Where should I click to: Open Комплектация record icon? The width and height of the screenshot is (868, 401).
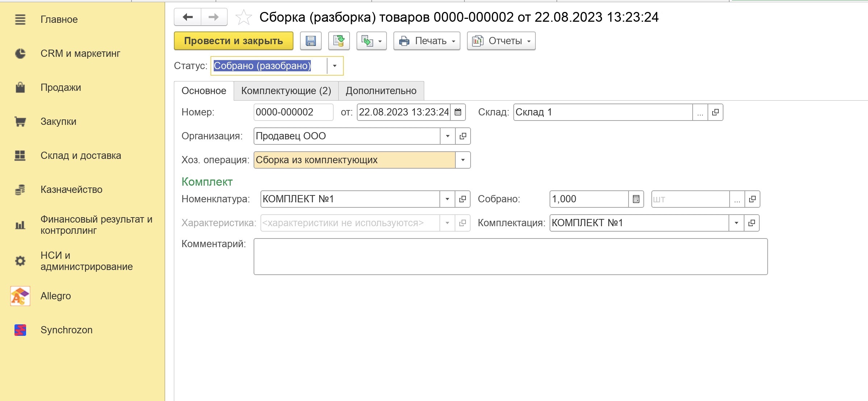point(752,223)
